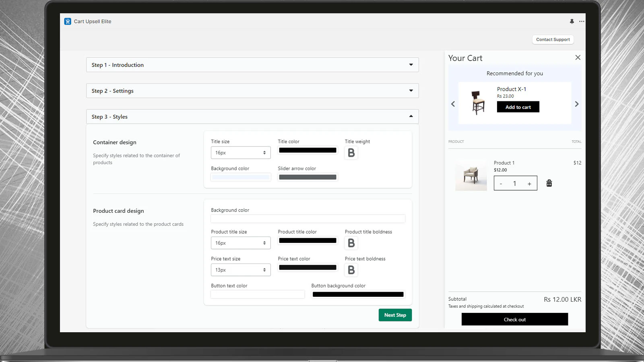Increase Product 1 quantity with plus button

[529, 184]
